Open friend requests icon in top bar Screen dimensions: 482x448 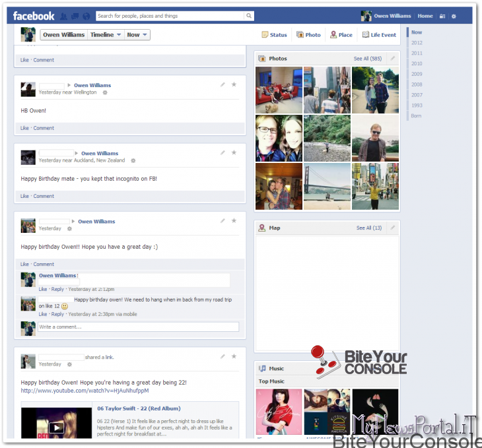click(63, 16)
